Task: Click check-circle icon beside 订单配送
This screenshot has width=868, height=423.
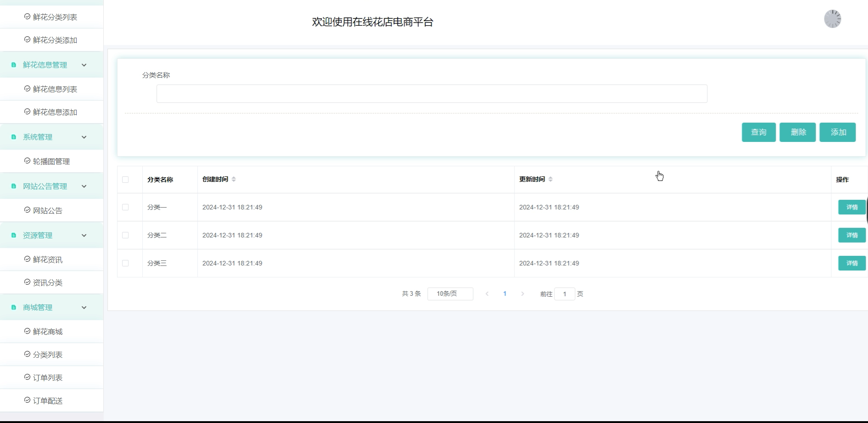Action: click(27, 400)
